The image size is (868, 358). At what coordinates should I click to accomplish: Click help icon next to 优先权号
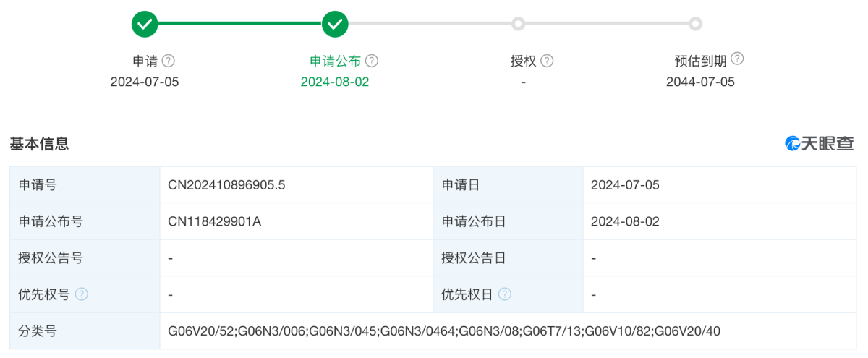tap(82, 294)
